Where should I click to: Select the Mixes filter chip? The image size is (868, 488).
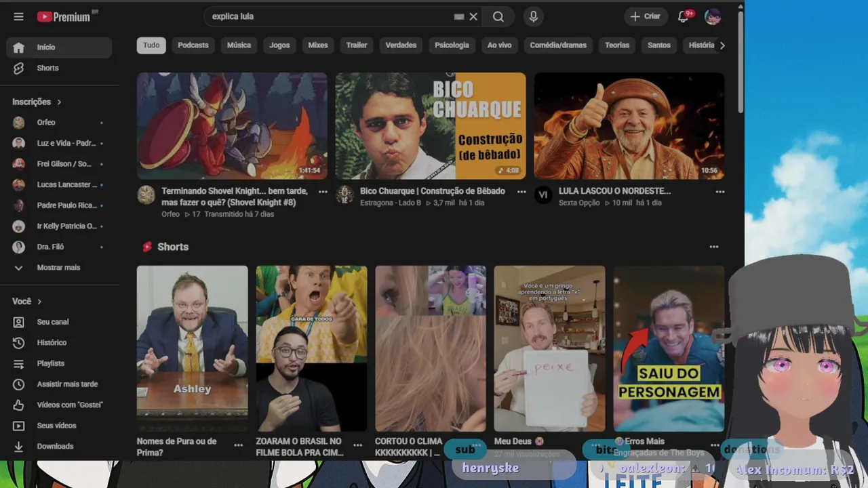[318, 45]
